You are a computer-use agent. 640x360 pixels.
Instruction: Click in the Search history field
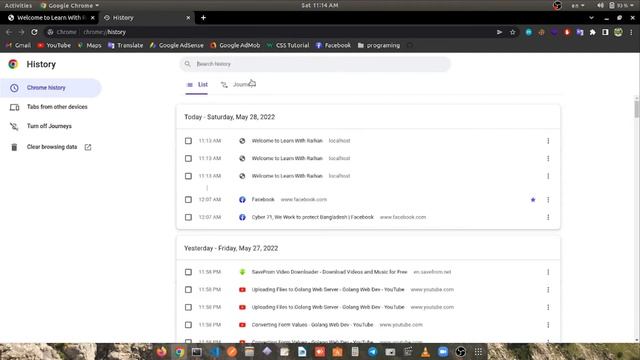[315, 64]
